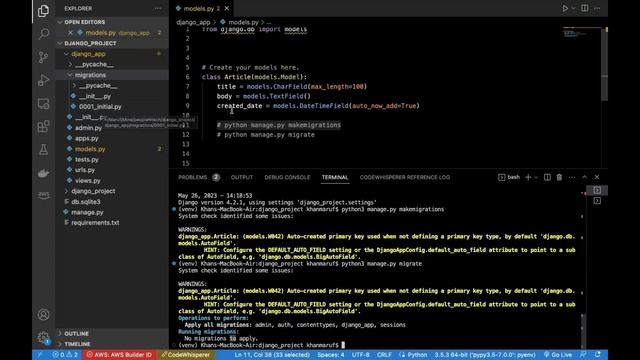Open admin.py in the file tree

88,128
